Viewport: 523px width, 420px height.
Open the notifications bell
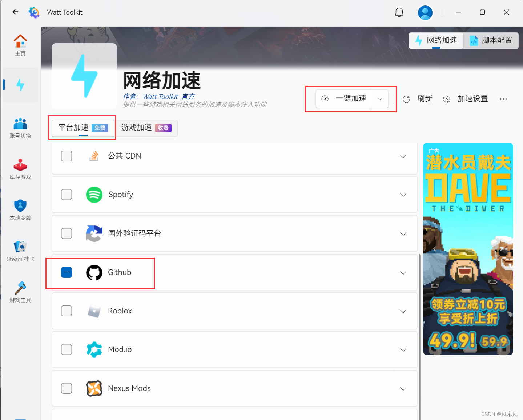[x=399, y=12]
